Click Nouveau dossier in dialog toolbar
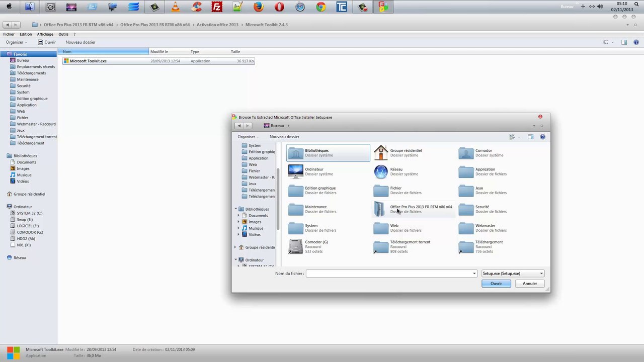This screenshot has height=362, width=644. coord(284,137)
